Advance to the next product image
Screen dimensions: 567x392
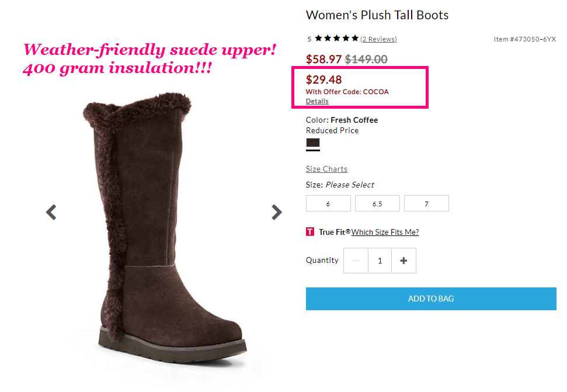(x=277, y=212)
